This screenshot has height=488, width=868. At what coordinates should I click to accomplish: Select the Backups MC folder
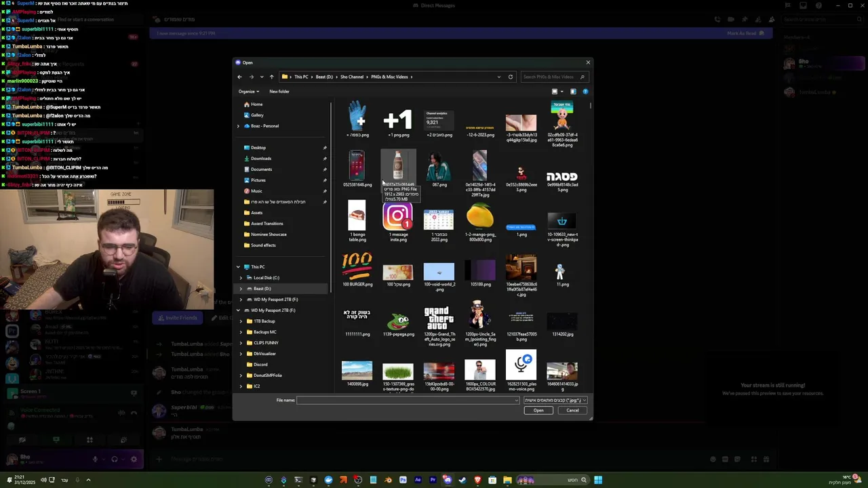(x=264, y=332)
